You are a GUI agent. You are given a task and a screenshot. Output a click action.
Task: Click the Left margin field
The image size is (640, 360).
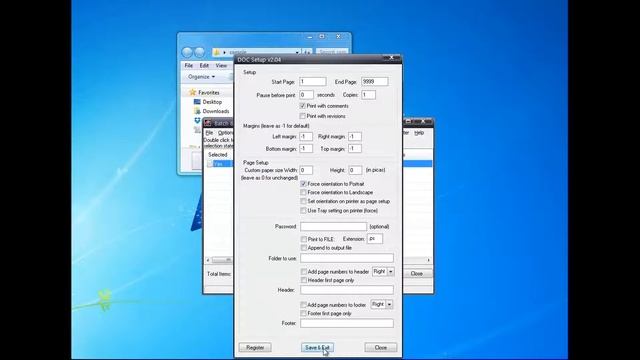click(x=306, y=137)
